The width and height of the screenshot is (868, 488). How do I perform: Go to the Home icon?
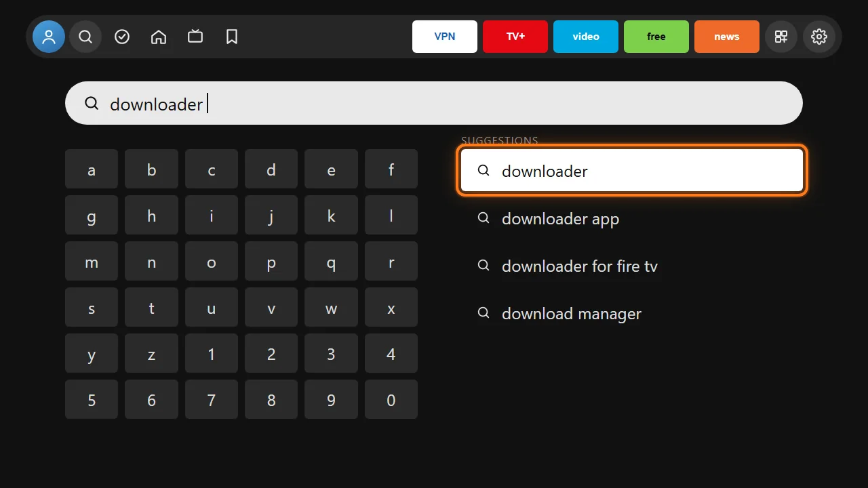pos(159,37)
